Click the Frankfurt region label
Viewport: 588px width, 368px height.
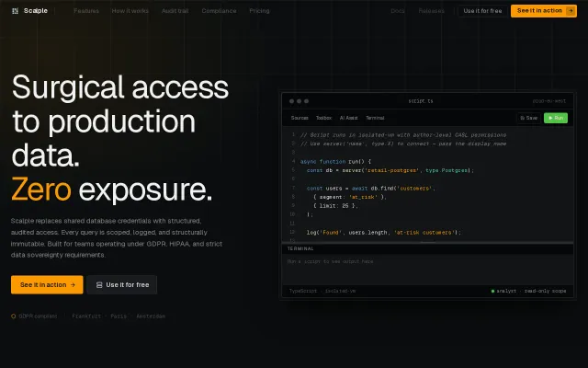coord(86,316)
